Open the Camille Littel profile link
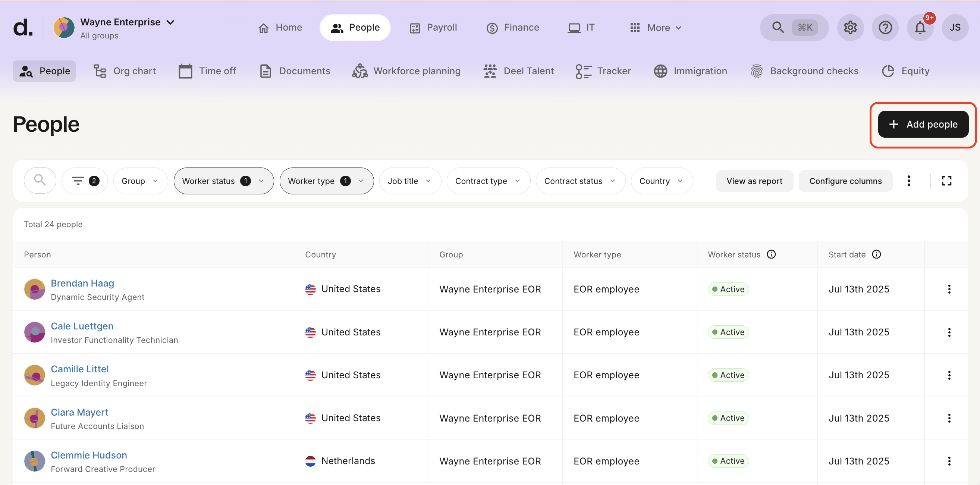980x485 pixels. click(x=79, y=369)
